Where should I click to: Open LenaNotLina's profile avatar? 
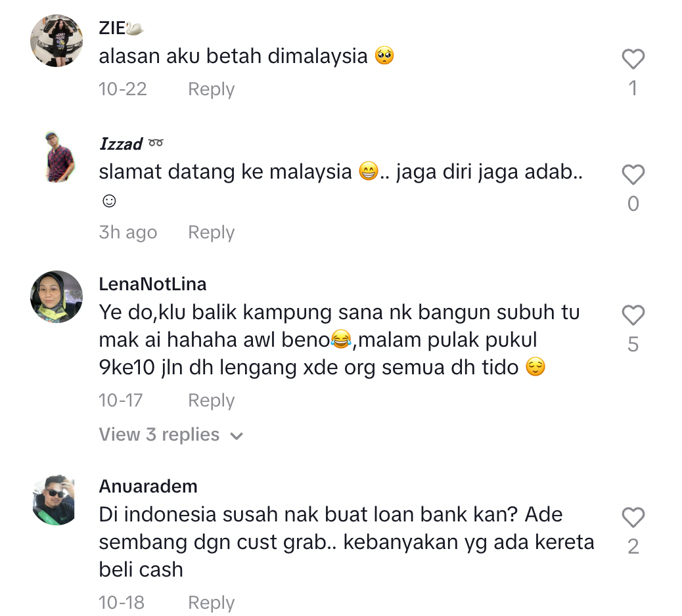[57, 297]
